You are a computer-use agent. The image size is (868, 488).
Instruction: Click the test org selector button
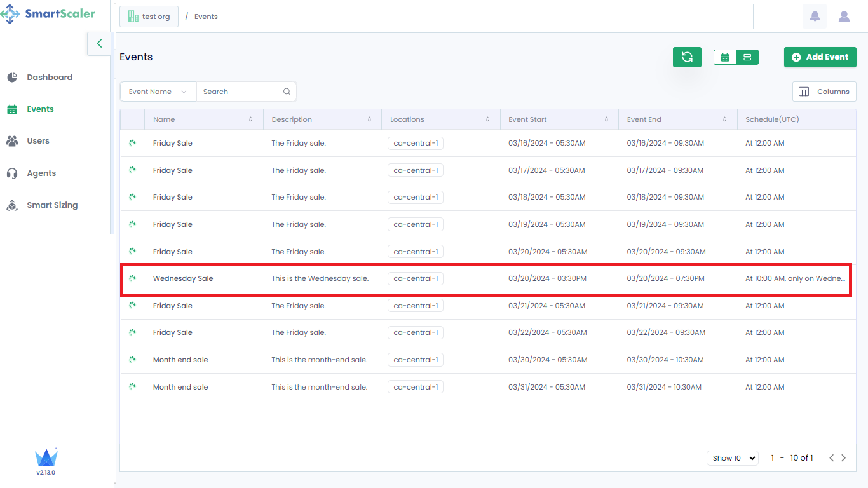pyautogui.click(x=149, y=17)
